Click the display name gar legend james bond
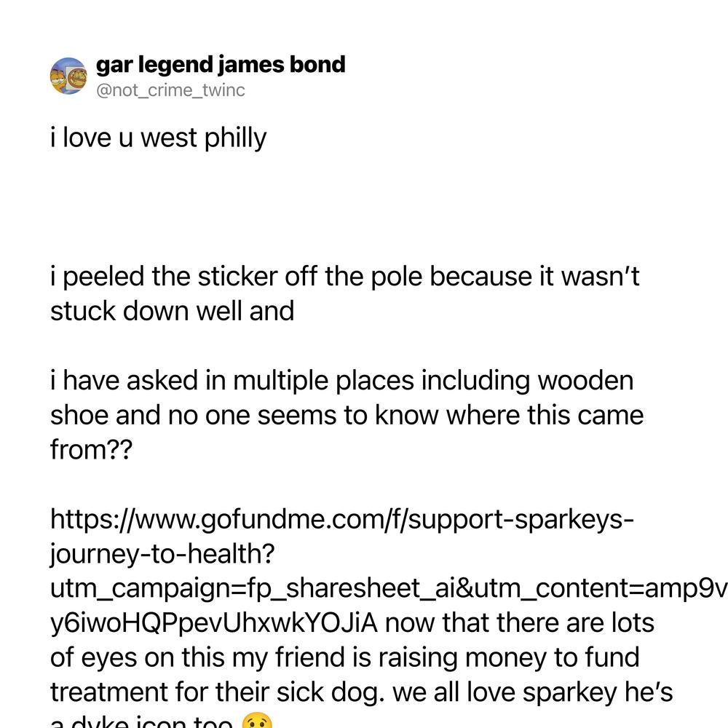 pos(221,65)
